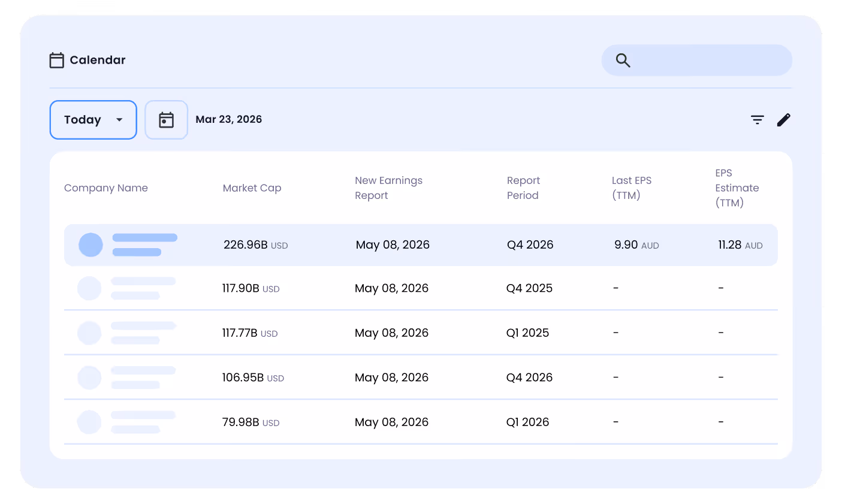Click the 11.28 AUD EPS estimate value
Viewport: 842px width, 504px height.
[x=740, y=245]
